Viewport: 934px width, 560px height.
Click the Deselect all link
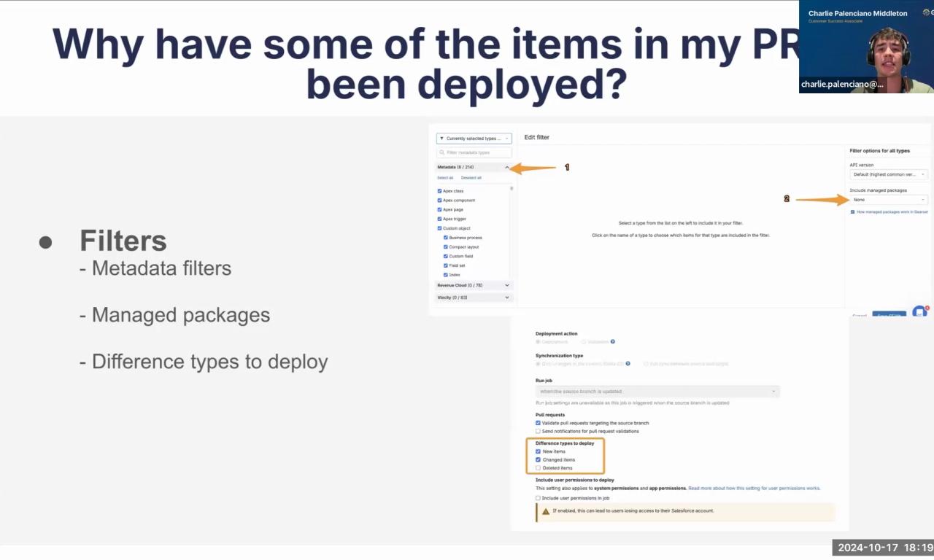coord(471,178)
